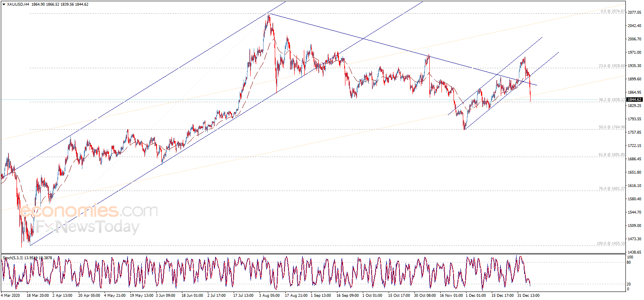Click the 2006.70 price axis label
The width and height of the screenshot is (644, 300).
[x=634, y=39]
